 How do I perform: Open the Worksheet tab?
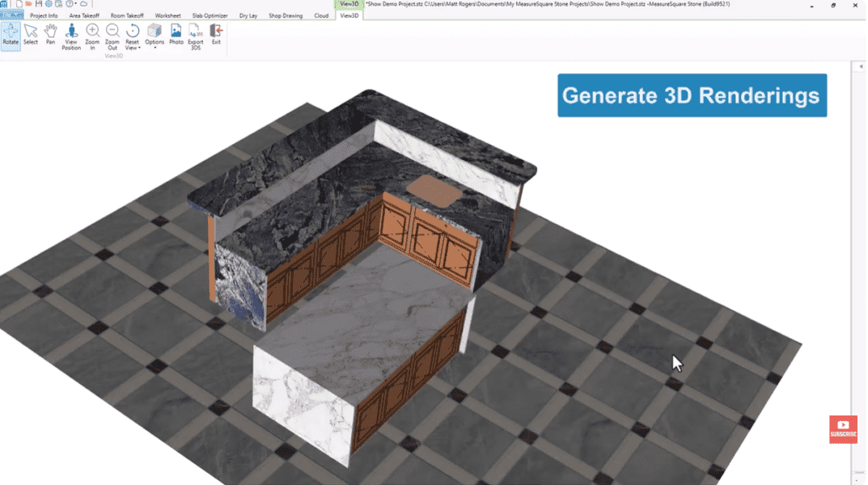tap(167, 15)
